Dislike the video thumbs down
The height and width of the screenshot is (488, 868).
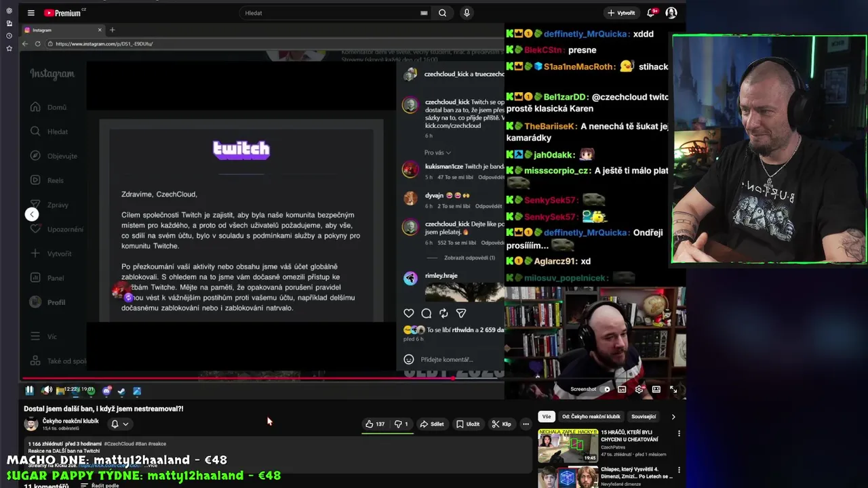pyautogui.click(x=401, y=424)
